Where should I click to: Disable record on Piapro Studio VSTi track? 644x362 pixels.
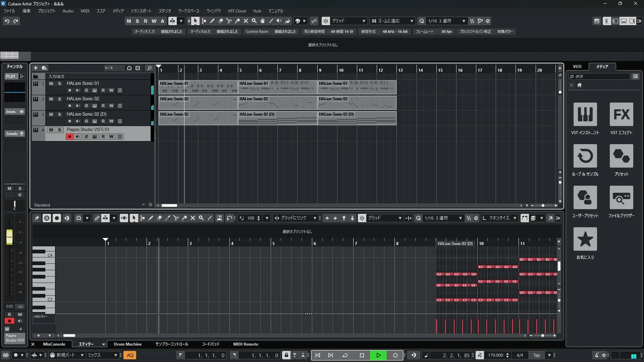coord(69,137)
